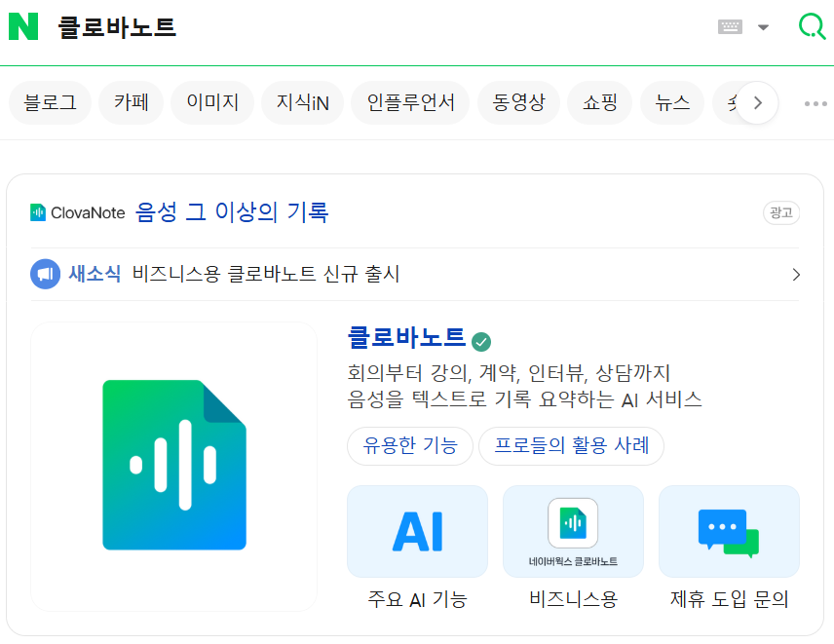
Task: Click the small ClovaNote logo icon
Action: pos(38,212)
